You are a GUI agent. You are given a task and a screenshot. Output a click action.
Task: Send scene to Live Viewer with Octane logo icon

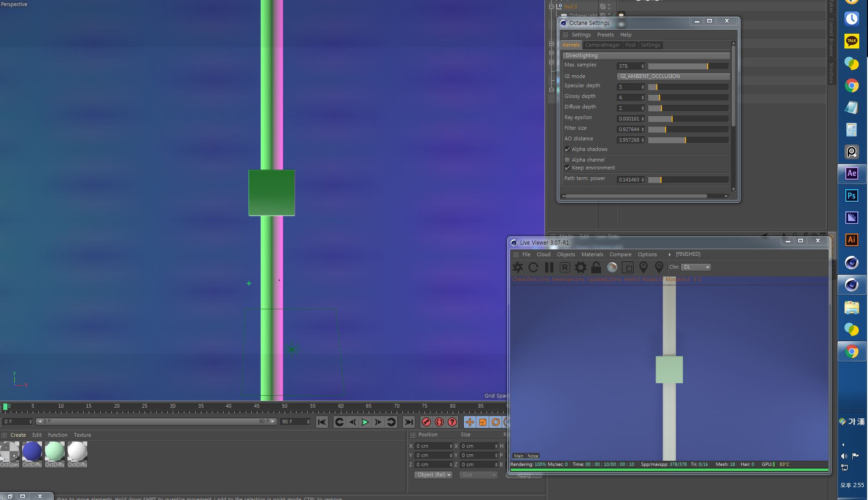pyautogui.click(x=518, y=267)
